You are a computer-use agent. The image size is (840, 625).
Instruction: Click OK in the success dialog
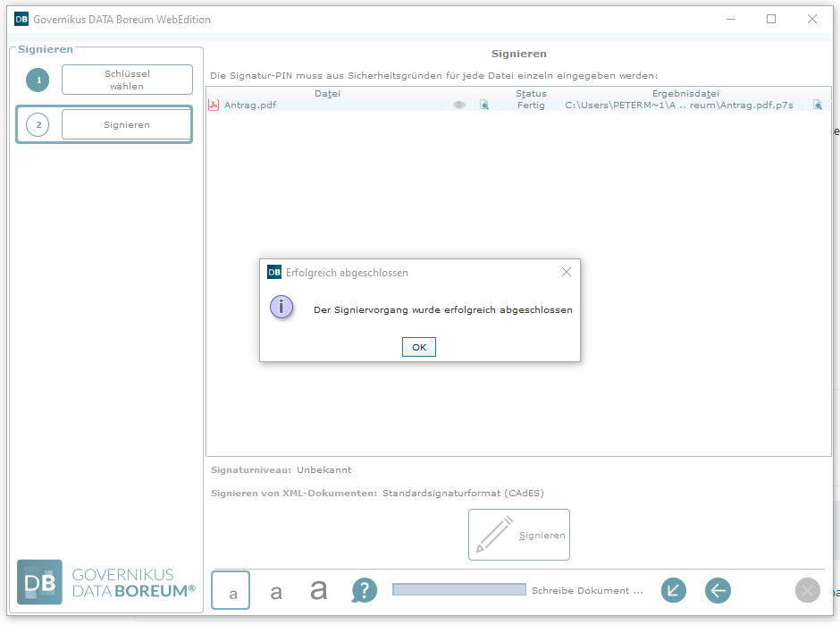[418, 348]
